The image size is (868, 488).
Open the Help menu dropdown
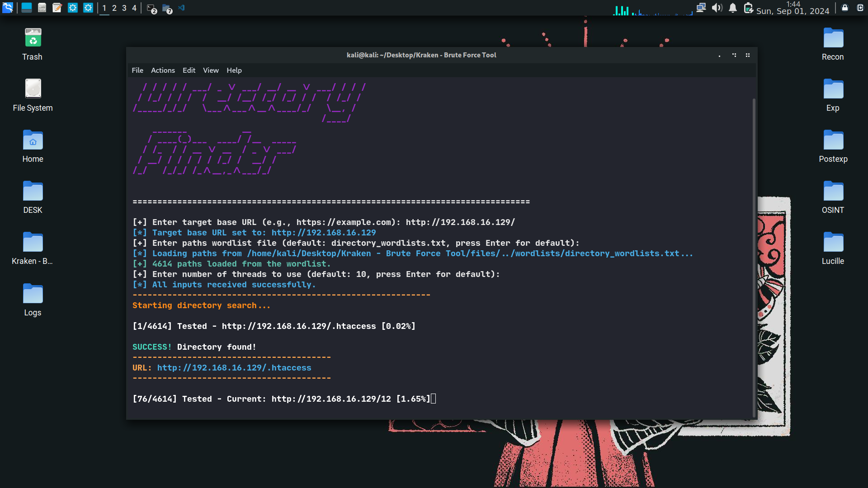[x=234, y=70]
